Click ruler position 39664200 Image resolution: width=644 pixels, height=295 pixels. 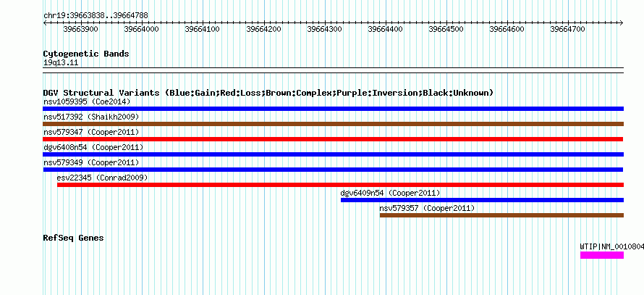point(263,29)
